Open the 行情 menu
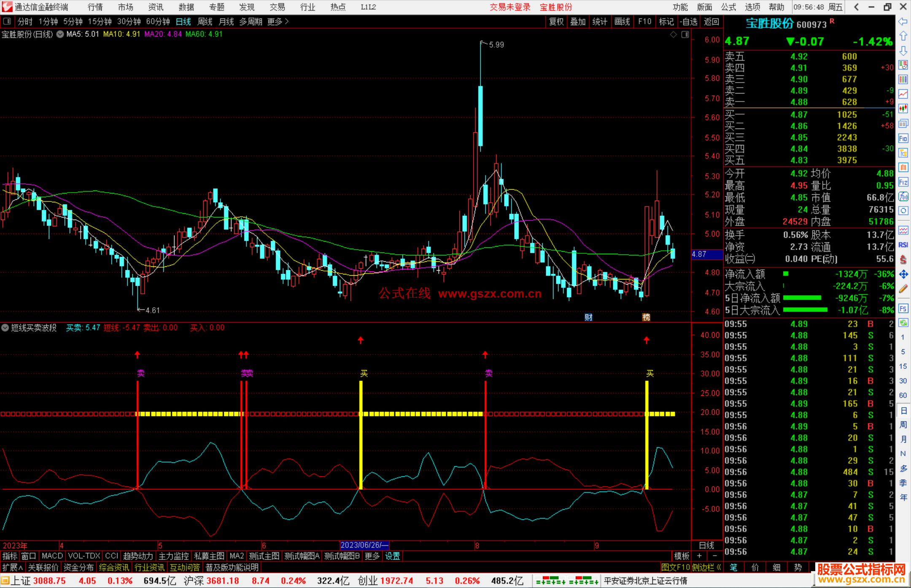The image size is (911, 588). [x=95, y=7]
